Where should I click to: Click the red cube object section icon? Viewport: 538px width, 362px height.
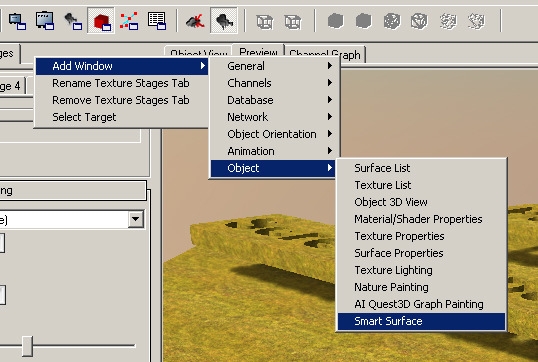pyautogui.click(x=101, y=21)
